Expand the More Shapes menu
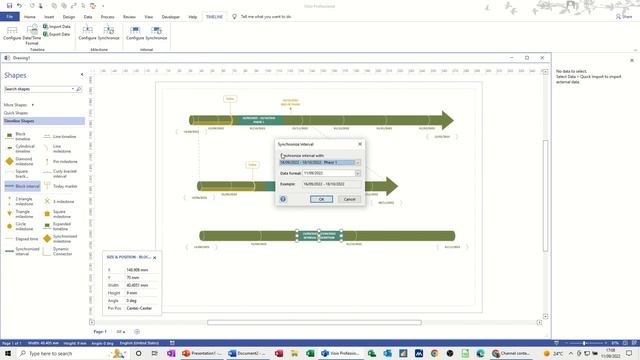Image resolution: width=640 pixels, height=360 pixels. 18,105
